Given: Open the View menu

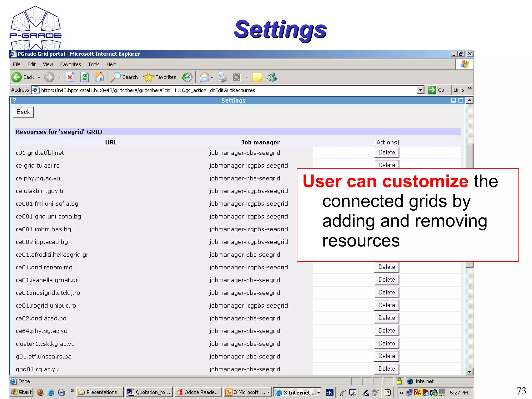Looking at the screenshot, I should click(48, 64).
